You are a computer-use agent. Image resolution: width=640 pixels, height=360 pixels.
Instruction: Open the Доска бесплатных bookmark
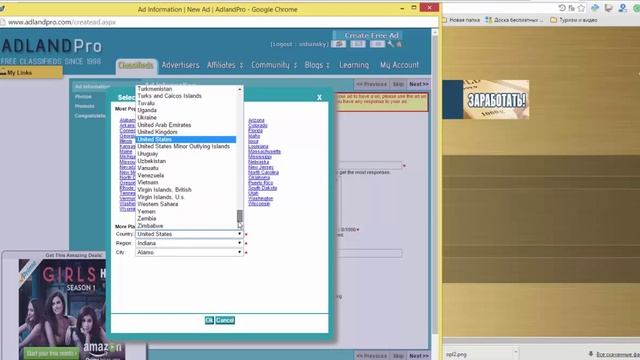pyautogui.click(x=514, y=20)
